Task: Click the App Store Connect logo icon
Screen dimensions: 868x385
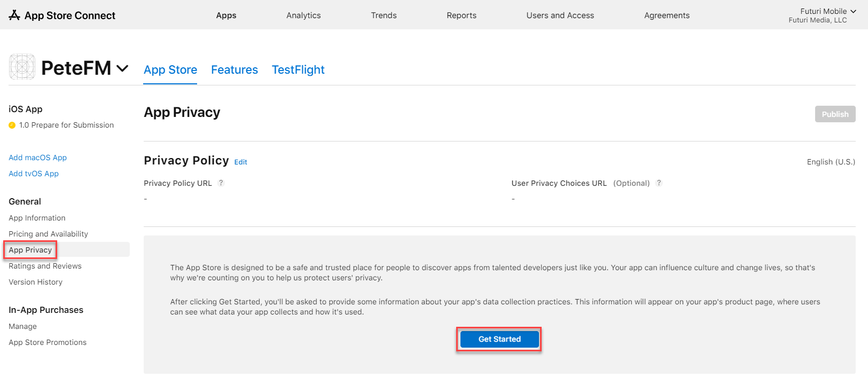Action: click(14, 15)
